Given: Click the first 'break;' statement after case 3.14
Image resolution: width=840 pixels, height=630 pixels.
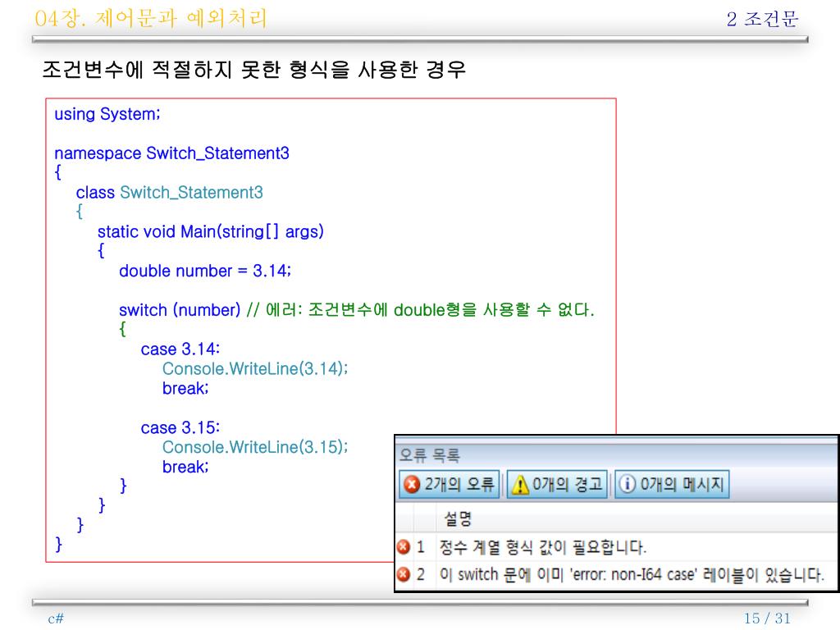Looking at the screenshot, I should (185, 388).
